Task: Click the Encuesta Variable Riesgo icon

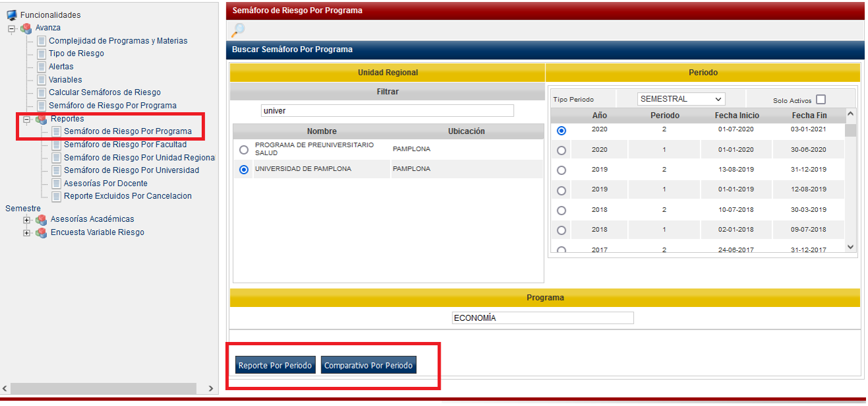Action: (x=42, y=232)
